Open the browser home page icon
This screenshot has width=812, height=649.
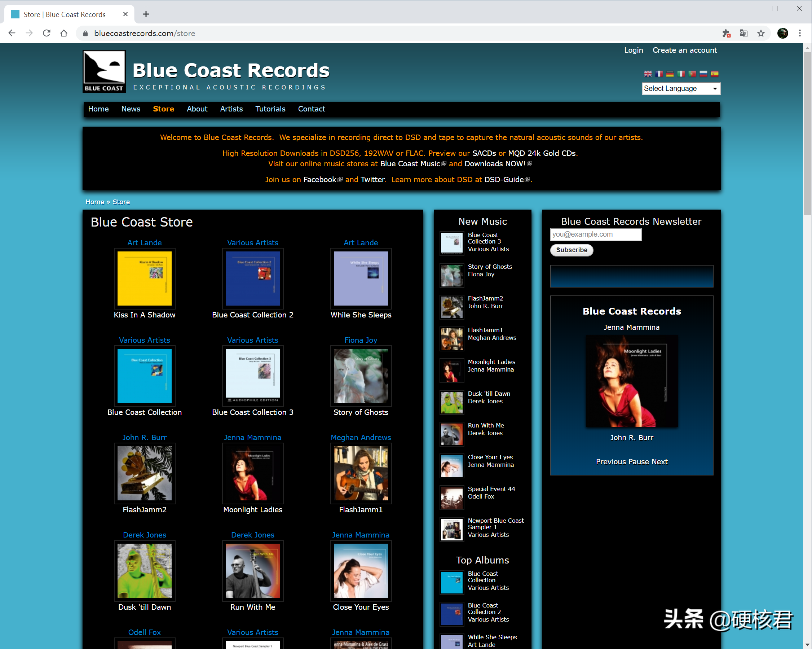(64, 33)
